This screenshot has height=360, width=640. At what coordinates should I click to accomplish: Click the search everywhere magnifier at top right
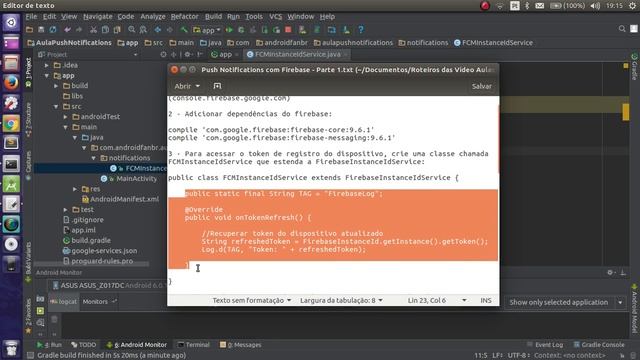tap(622, 29)
